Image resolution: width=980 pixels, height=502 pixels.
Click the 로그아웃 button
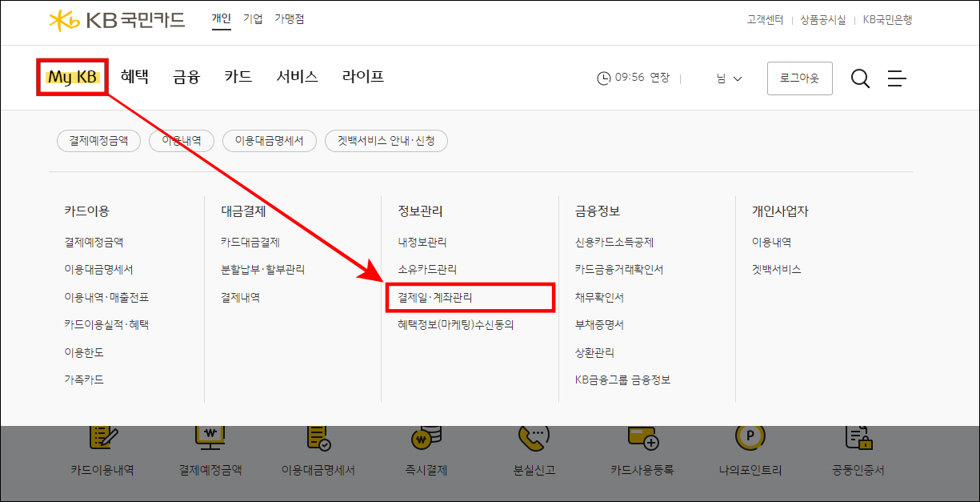[x=799, y=78]
